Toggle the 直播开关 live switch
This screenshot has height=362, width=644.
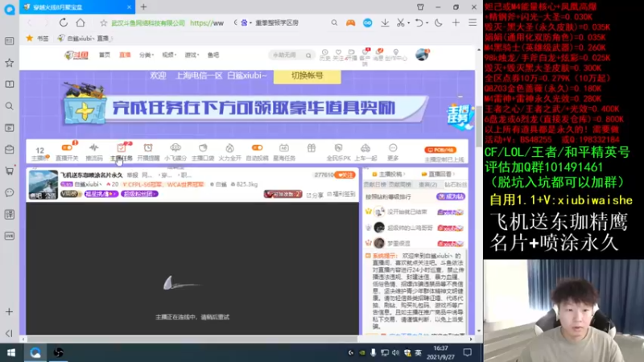tap(67, 148)
